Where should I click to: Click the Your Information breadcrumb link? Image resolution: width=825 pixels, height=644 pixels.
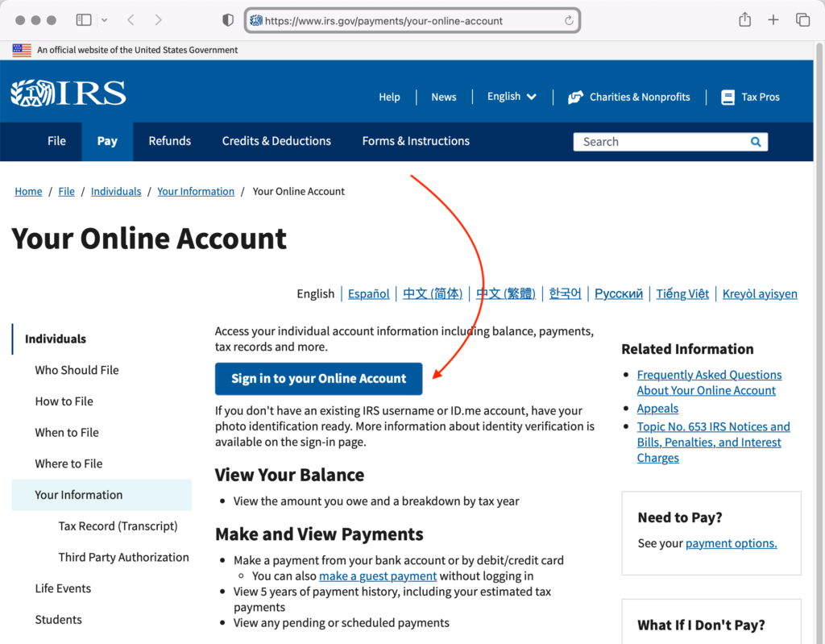point(196,191)
